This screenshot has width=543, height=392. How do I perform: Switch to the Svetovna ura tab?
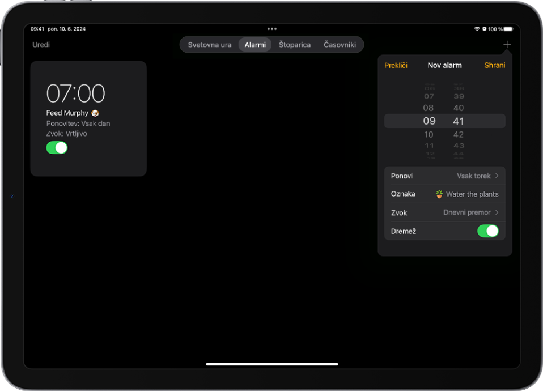210,45
